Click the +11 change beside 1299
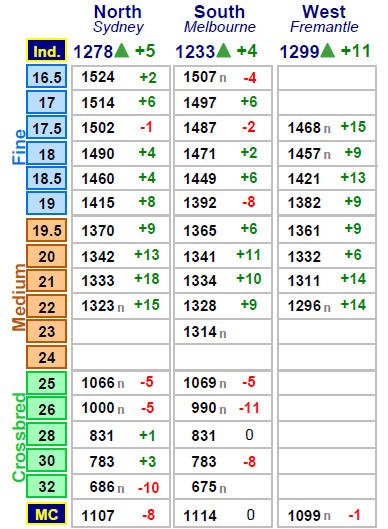388x529 pixels. click(x=356, y=51)
